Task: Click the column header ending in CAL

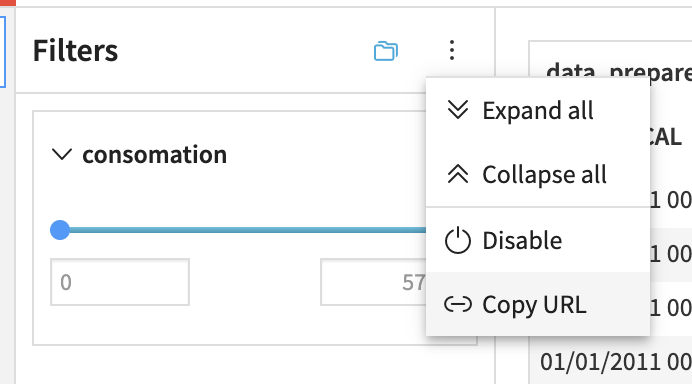Action: (x=666, y=137)
